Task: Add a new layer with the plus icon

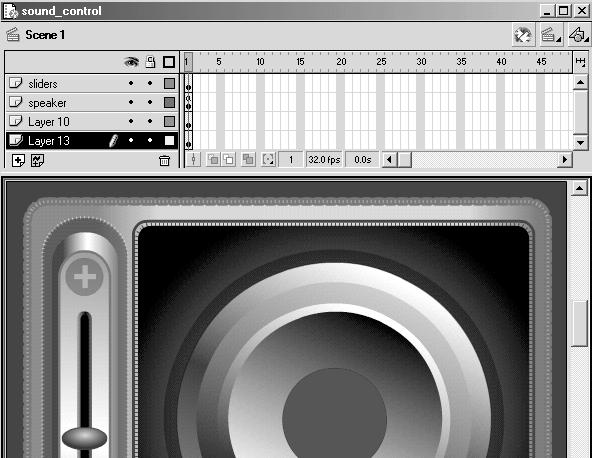Action: click(x=18, y=160)
